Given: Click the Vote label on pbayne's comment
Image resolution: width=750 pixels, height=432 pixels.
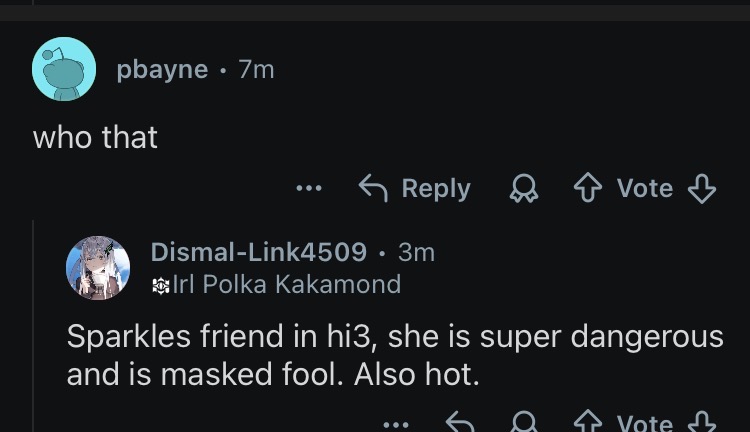Looking at the screenshot, I should coord(644,188).
